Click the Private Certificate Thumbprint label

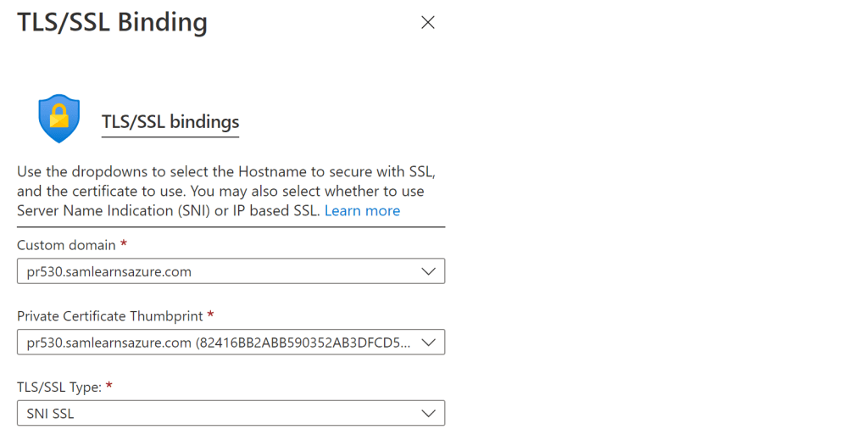tap(109, 315)
